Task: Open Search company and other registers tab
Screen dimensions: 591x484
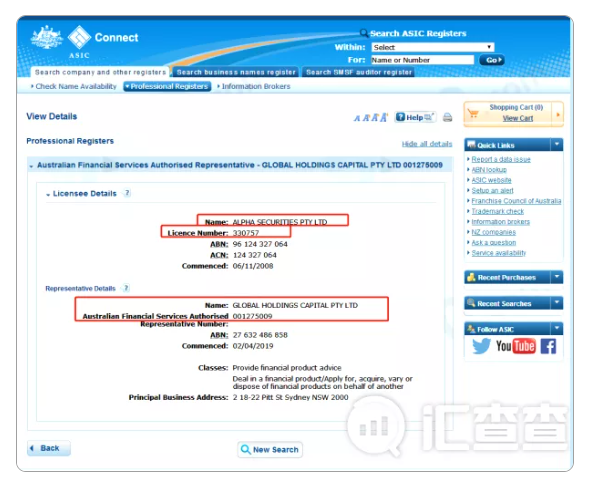Action: click(x=100, y=72)
